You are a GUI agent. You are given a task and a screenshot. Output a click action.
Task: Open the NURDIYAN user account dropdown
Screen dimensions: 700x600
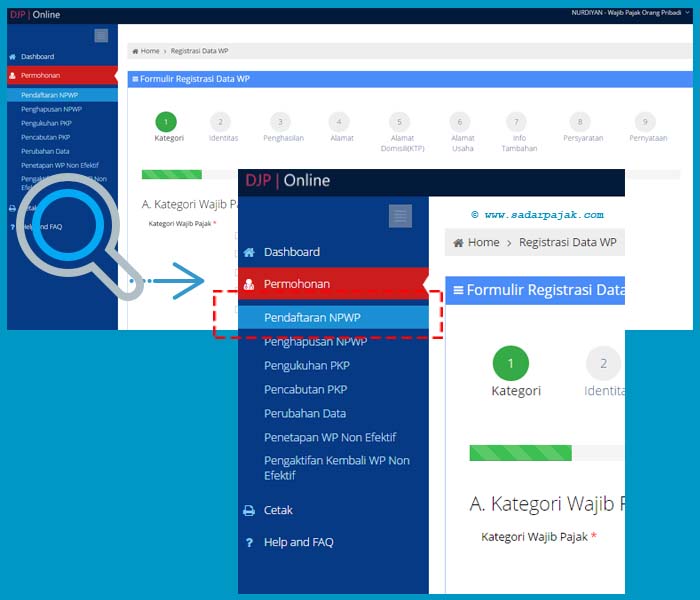tap(630, 12)
